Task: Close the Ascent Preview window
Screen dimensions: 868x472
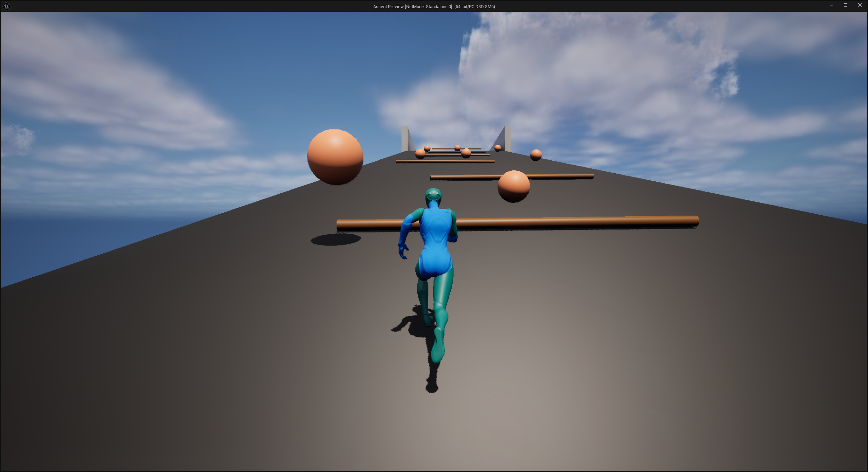Action: point(860,5)
